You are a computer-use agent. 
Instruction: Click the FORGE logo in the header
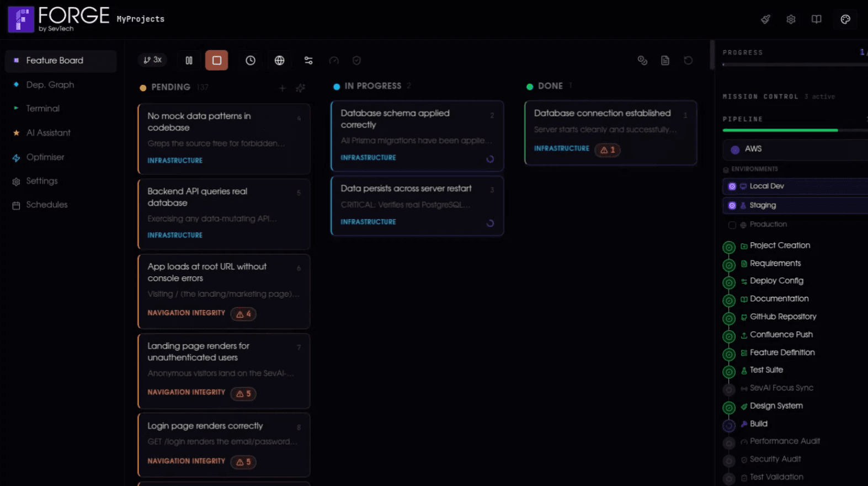59,19
